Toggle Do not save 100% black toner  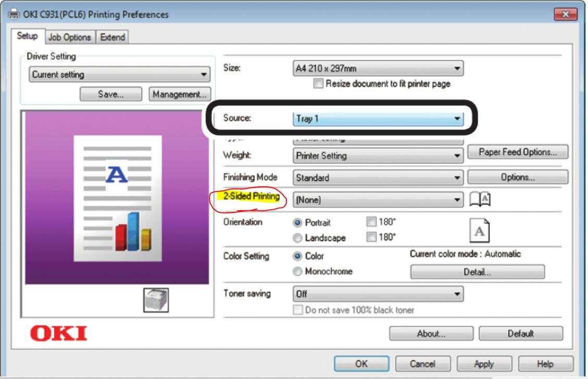[x=298, y=310]
